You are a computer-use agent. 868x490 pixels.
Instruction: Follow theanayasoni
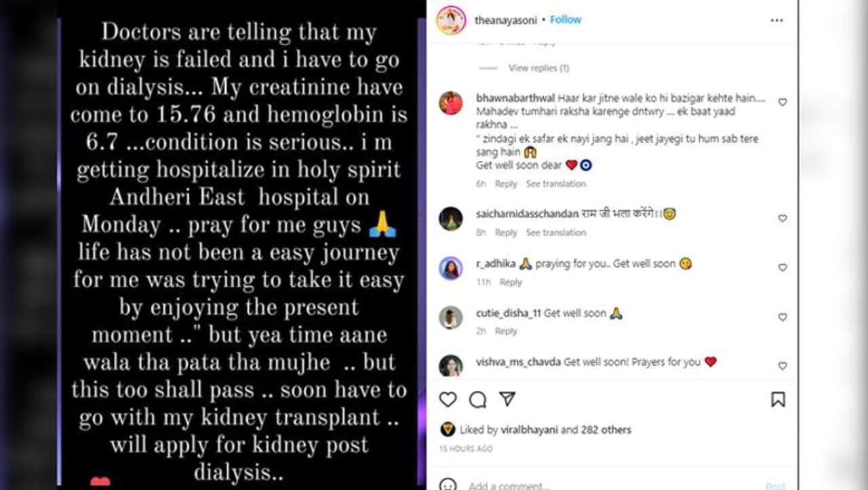click(x=566, y=20)
